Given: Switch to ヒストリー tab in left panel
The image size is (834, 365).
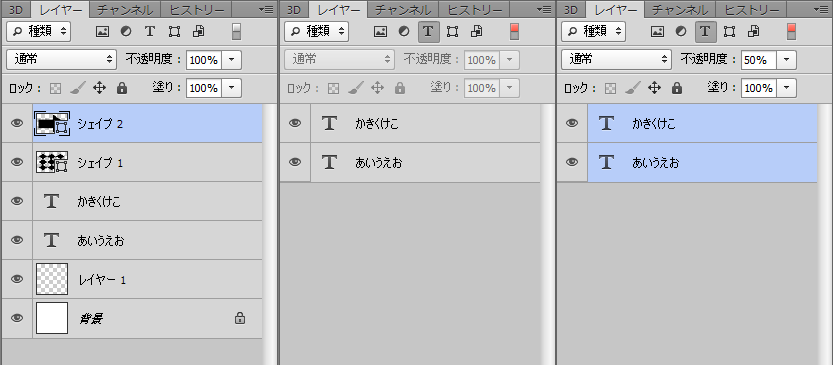Looking at the screenshot, I should (x=196, y=10).
